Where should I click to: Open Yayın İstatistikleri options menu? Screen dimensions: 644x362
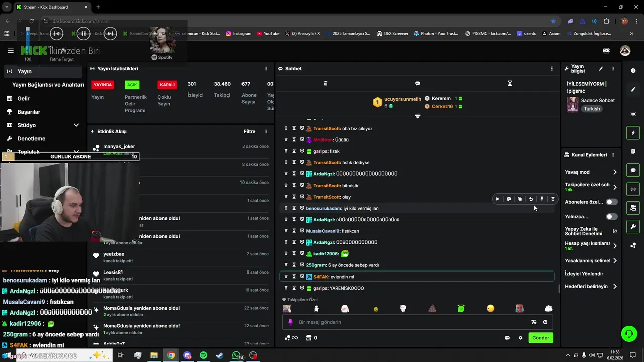click(x=266, y=69)
